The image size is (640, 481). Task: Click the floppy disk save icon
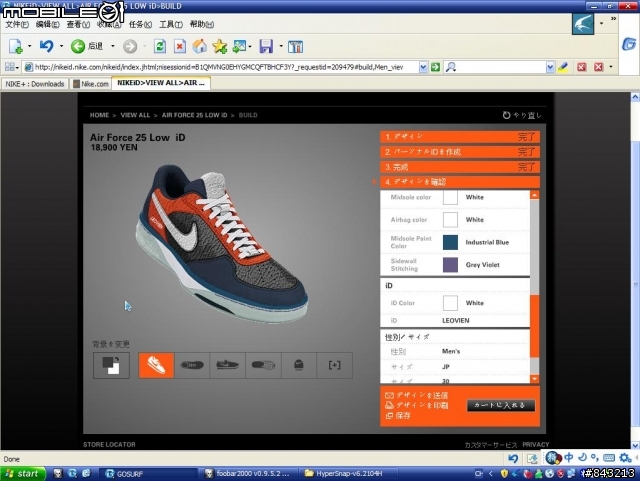click(266, 46)
